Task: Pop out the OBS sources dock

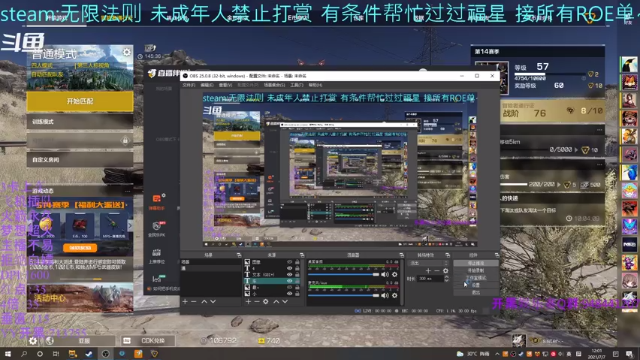Action: point(302,255)
